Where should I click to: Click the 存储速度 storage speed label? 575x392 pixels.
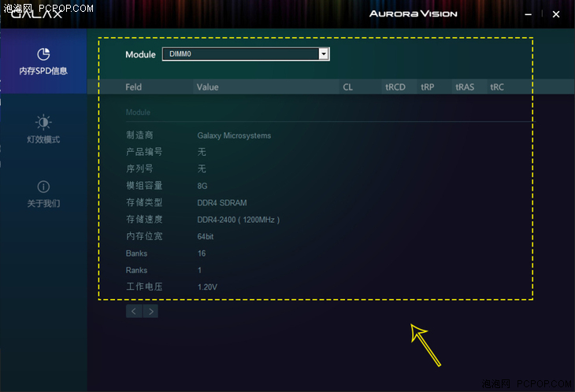pos(144,219)
